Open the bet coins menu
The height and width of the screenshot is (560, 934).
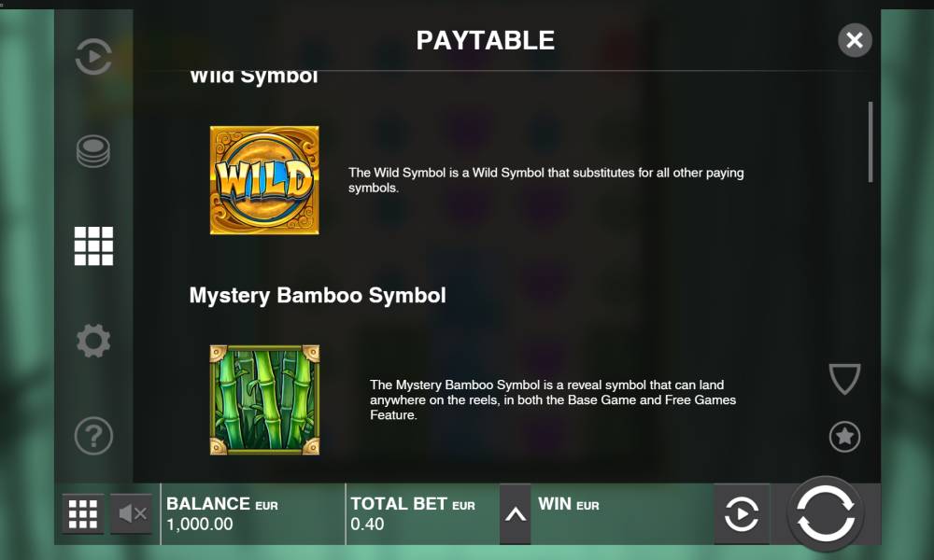point(93,151)
